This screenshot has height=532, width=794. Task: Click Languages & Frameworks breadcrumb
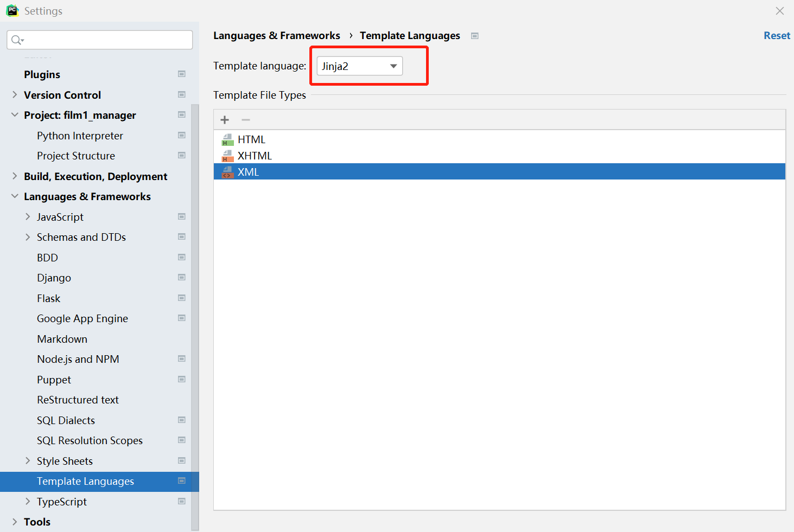[x=277, y=35]
